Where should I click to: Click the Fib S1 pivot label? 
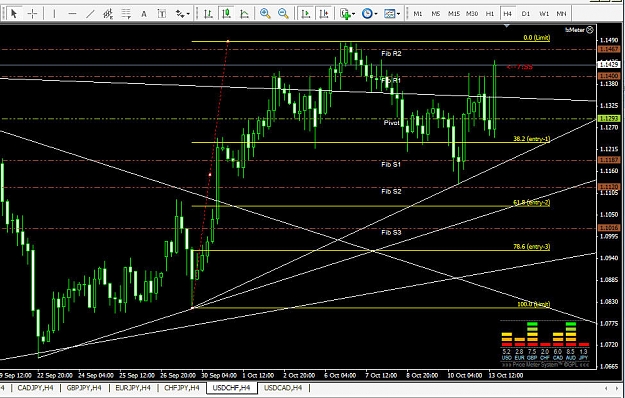(391, 164)
